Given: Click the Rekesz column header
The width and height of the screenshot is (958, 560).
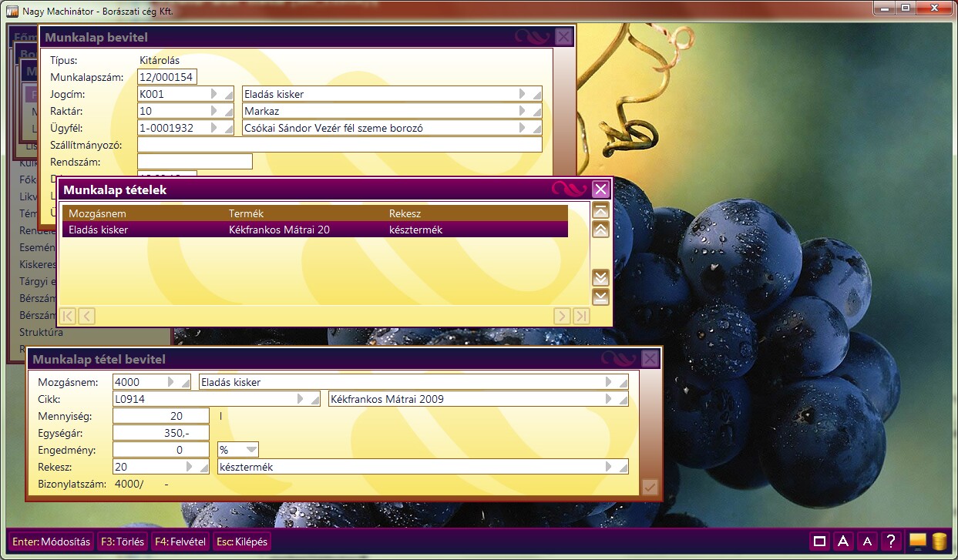Looking at the screenshot, I should pos(405,213).
